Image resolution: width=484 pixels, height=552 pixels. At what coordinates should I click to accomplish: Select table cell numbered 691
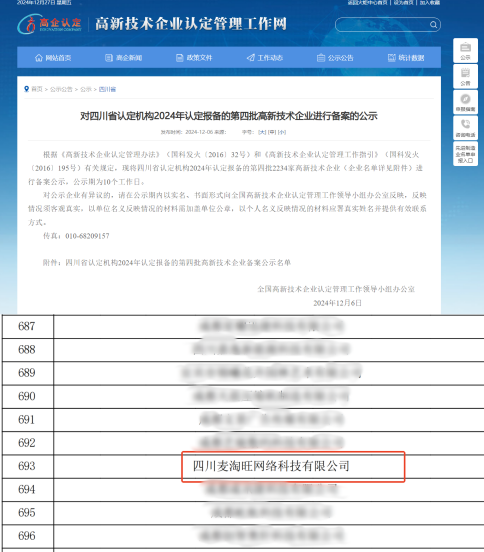click(27, 420)
